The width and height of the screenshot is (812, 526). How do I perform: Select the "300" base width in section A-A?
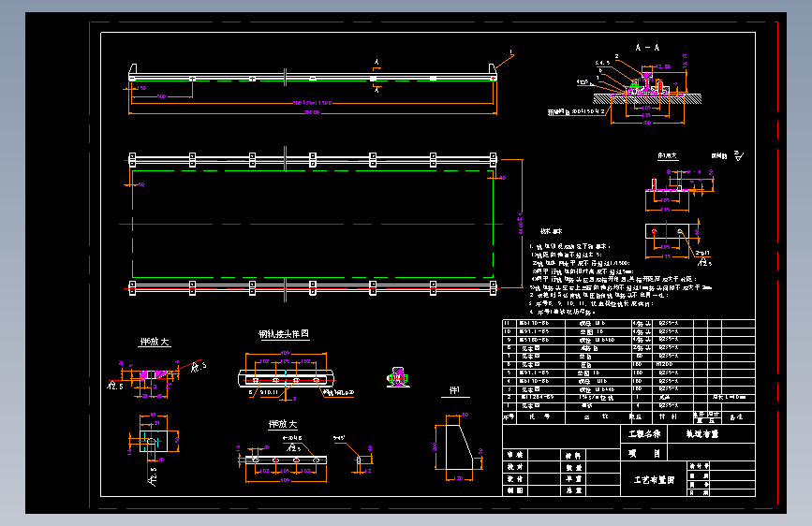pyautogui.click(x=647, y=123)
